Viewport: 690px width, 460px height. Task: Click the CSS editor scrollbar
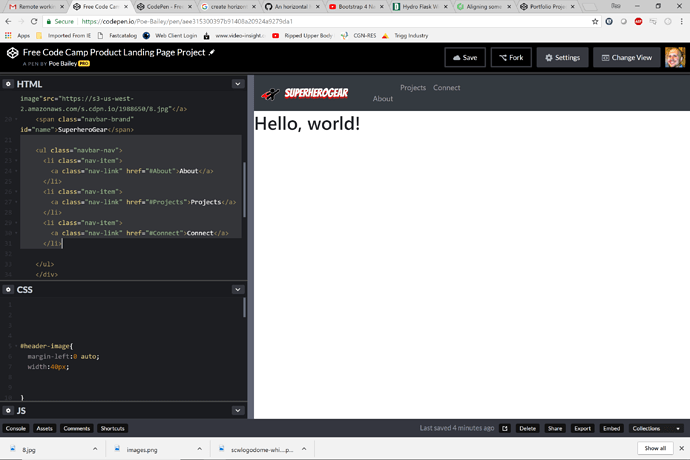pyautogui.click(x=244, y=307)
